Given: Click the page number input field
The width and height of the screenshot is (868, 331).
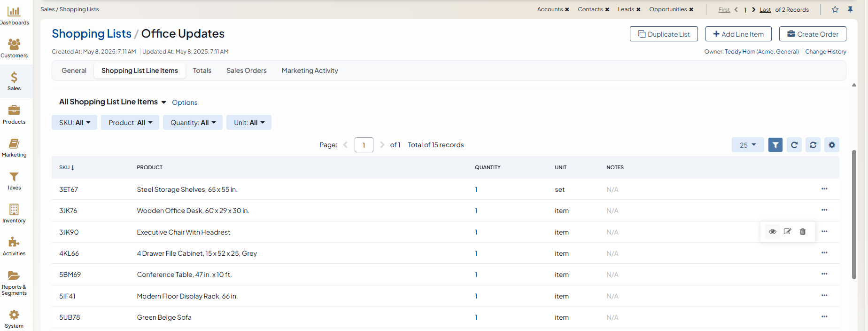Looking at the screenshot, I should (x=364, y=145).
